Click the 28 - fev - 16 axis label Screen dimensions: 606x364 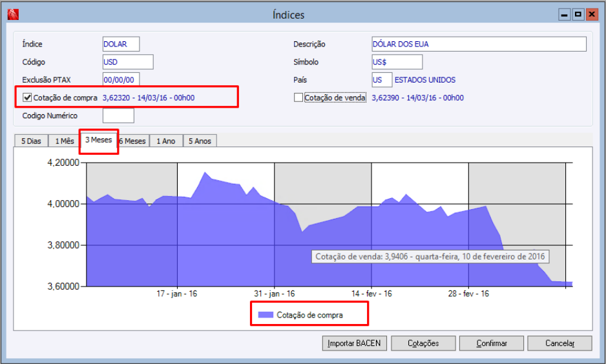(468, 294)
